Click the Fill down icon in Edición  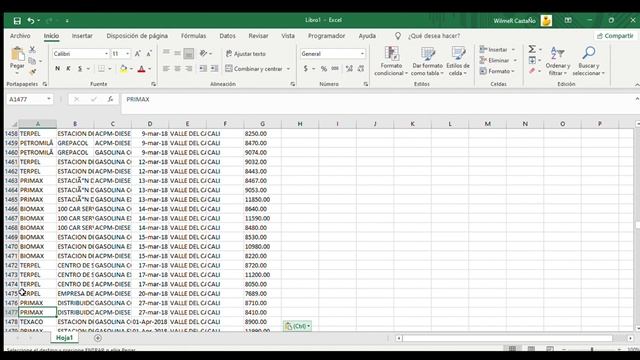532,60
